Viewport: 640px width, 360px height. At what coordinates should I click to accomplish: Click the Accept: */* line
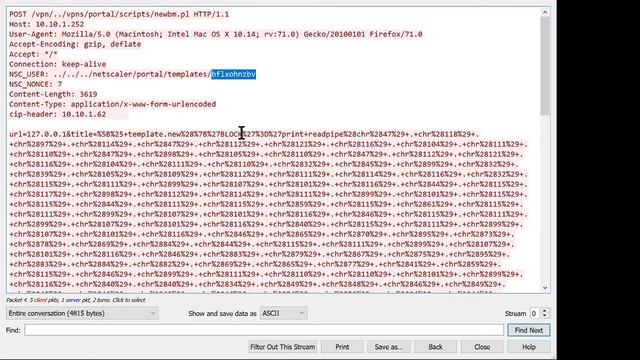click(x=33, y=54)
